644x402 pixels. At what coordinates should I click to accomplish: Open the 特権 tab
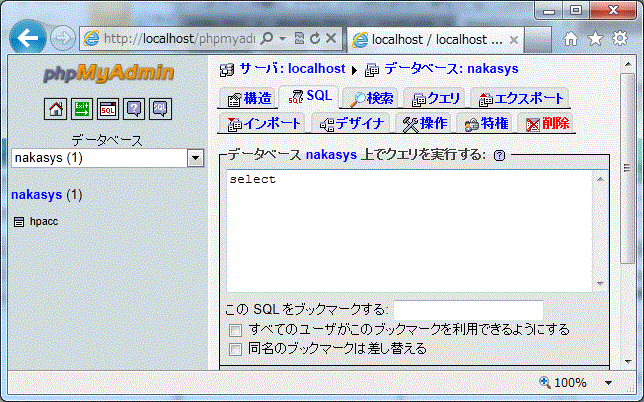(485, 123)
